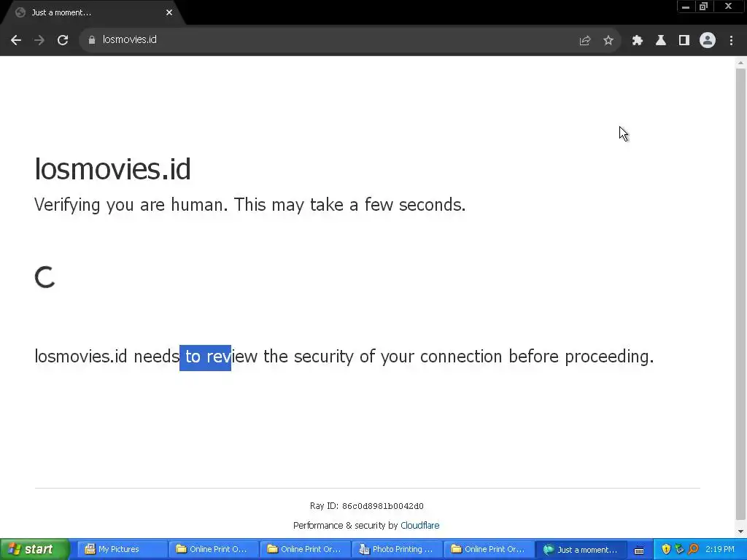
Task: Select the 'Just a moment...' browser tab
Action: 93,12
